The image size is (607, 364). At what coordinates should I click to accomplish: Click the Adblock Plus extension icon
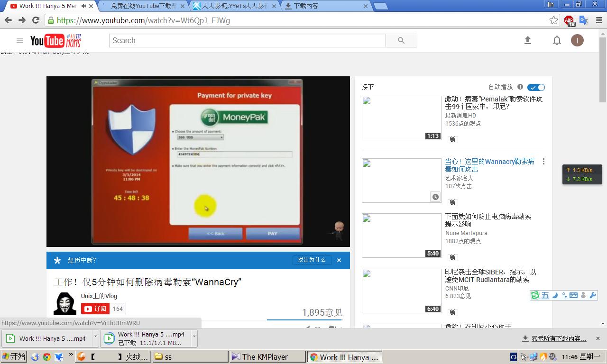pyautogui.click(x=569, y=20)
